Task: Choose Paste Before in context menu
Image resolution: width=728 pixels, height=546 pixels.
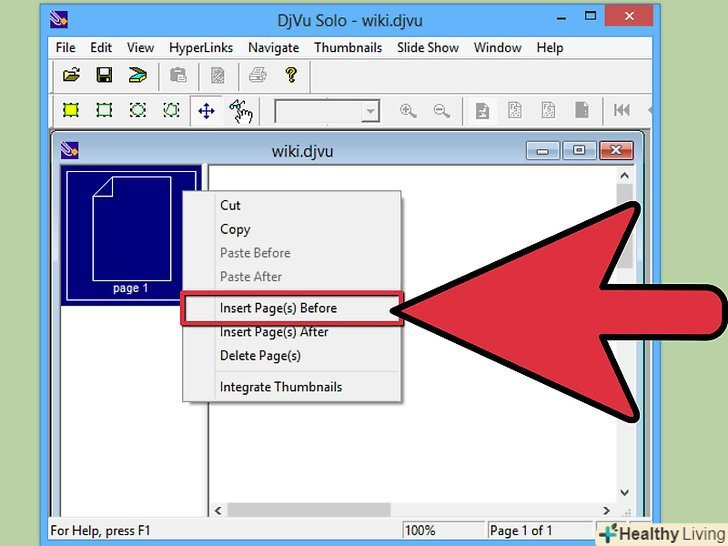Action: (292, 253)
